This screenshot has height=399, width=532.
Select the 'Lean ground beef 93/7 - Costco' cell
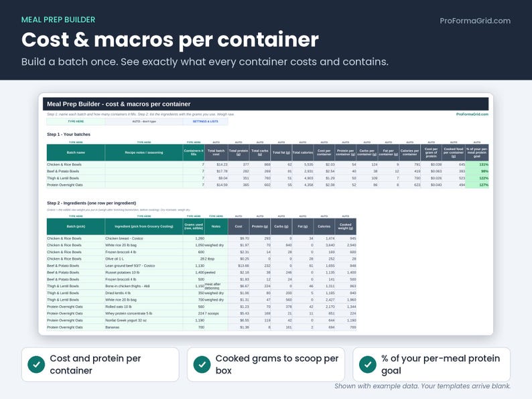click(144, 266)
